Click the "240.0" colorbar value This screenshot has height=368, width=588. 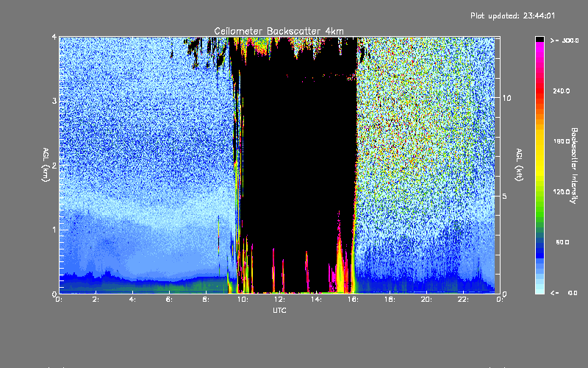(x=562, y=91)
